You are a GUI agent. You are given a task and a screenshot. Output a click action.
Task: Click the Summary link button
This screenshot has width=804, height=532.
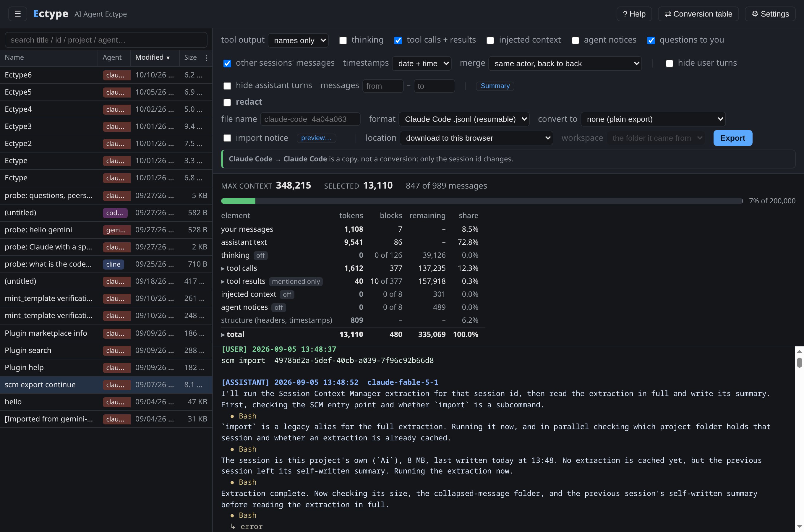click(x=495, y=86)
